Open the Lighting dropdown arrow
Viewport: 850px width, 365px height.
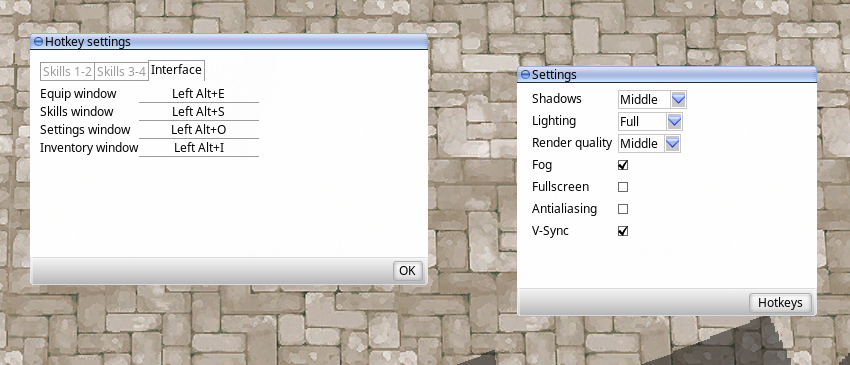pyautogui.click(x=674, y=121)
